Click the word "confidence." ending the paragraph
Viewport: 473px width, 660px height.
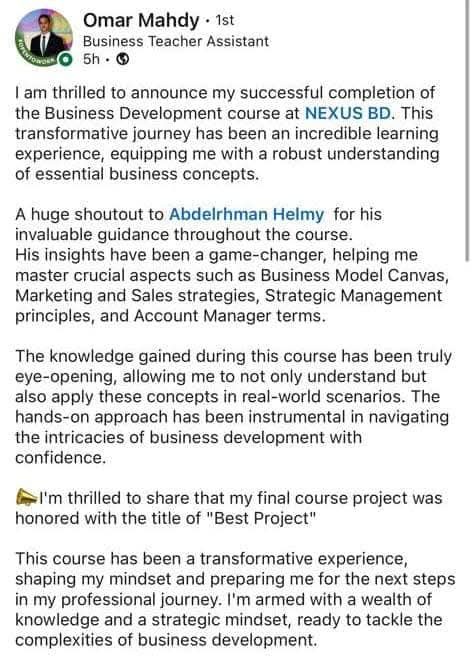point(61,458)
